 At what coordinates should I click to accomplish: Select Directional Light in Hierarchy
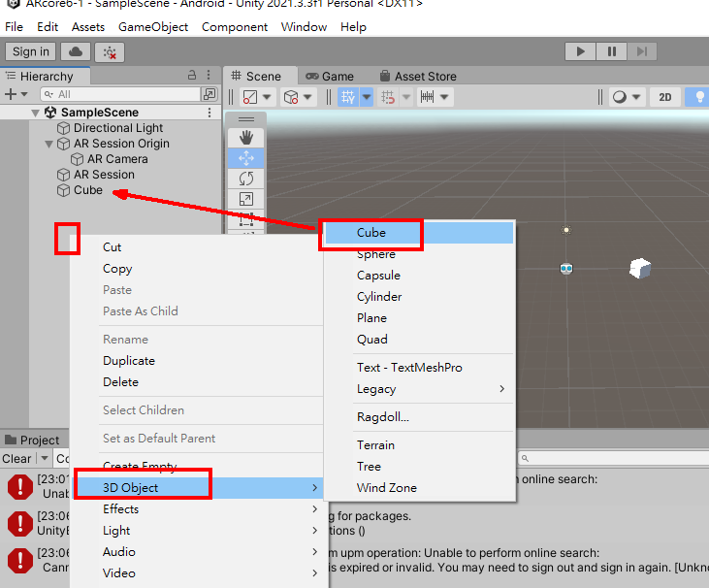[118, 128]
